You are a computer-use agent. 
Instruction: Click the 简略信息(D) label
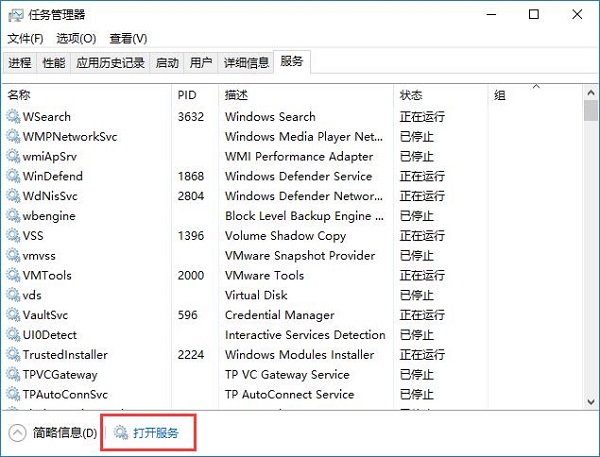click(65, 433)
